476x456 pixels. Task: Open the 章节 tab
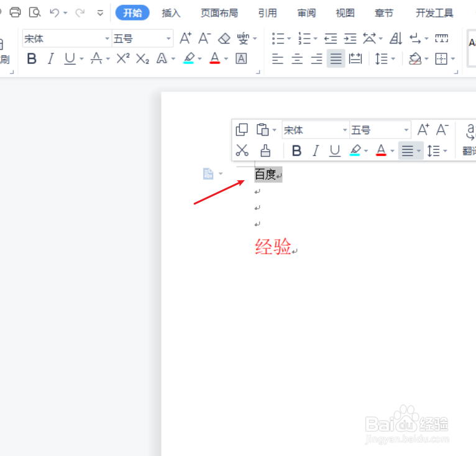click(384, 13)
